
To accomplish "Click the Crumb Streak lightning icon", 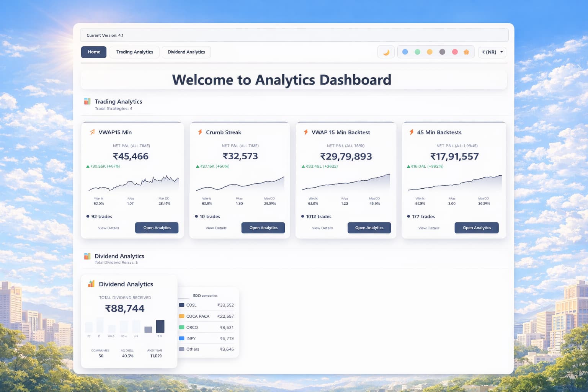I will click(x=200, y=132).
